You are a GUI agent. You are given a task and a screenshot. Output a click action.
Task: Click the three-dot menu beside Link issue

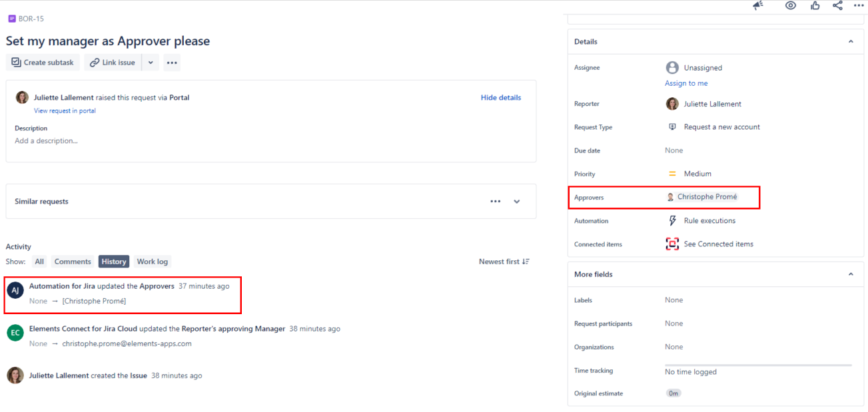pyautogui.click(x=172, y=63)
